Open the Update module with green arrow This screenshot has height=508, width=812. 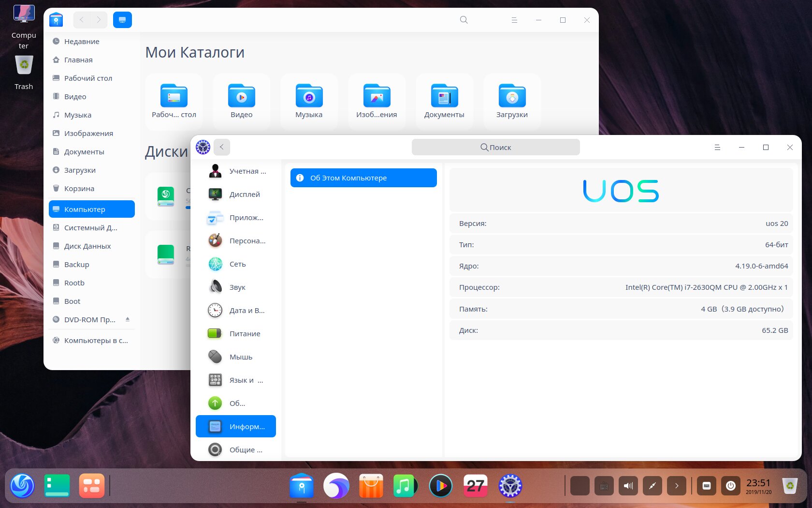click(215, 403)
